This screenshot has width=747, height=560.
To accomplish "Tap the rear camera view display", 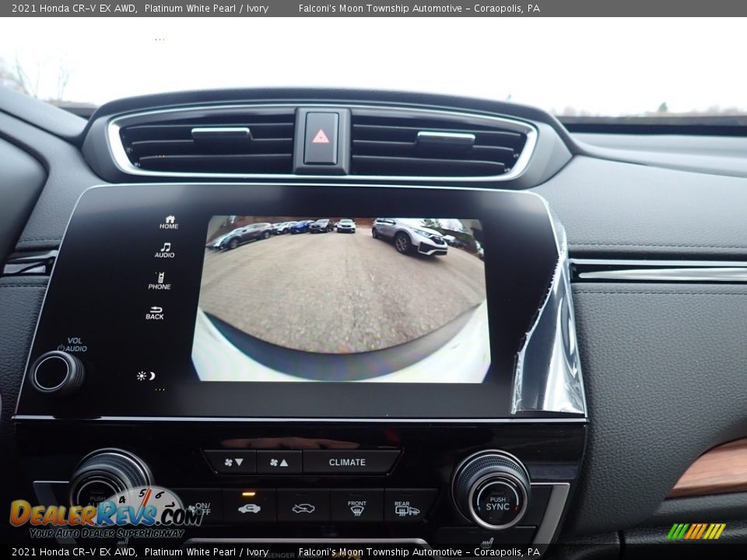I will (341, 299).
